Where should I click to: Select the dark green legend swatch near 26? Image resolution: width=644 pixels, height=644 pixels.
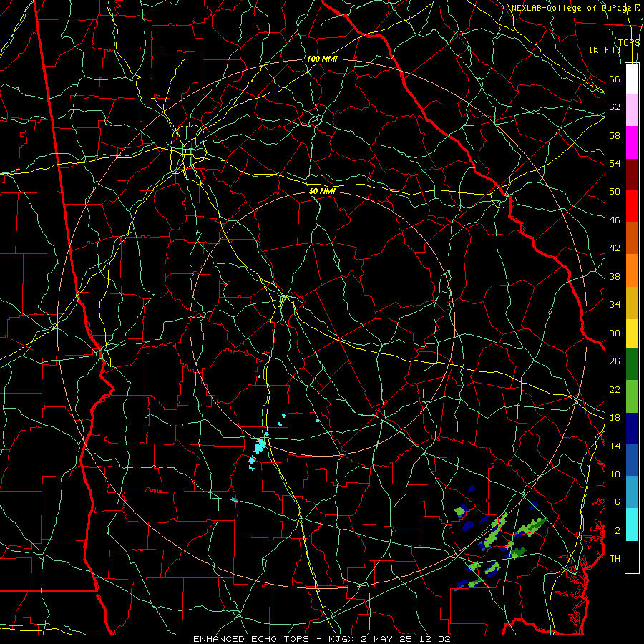coord(632,364)
